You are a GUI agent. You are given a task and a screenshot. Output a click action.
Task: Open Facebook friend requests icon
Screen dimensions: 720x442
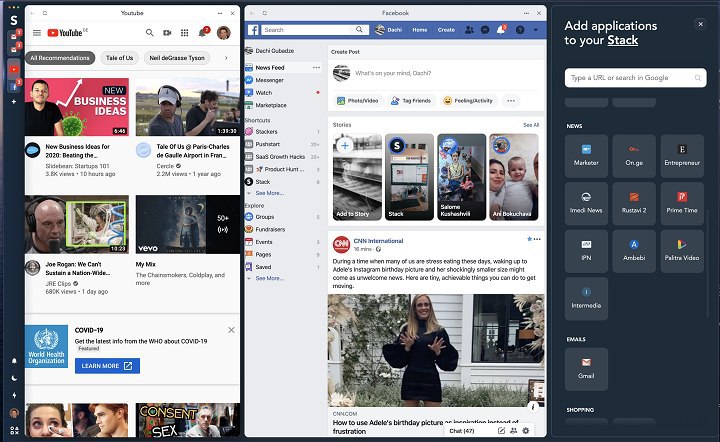point(469,30)
